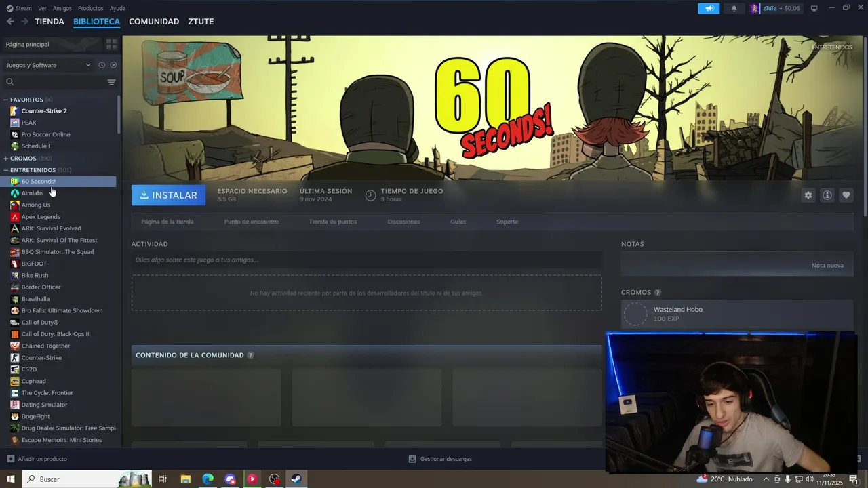The height and width of the screenshot is (488, 868).
Task: Open Página de la tienda link
Action: pos(167,222)
